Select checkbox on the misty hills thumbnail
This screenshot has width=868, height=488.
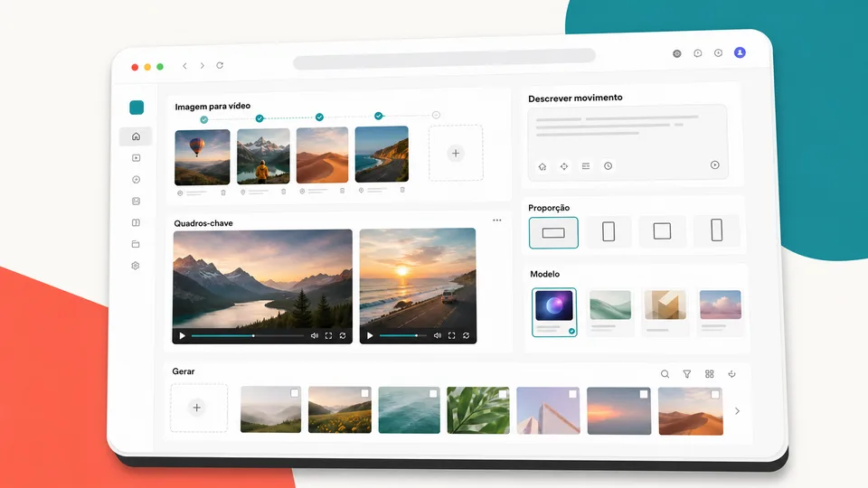pos(295,393)
